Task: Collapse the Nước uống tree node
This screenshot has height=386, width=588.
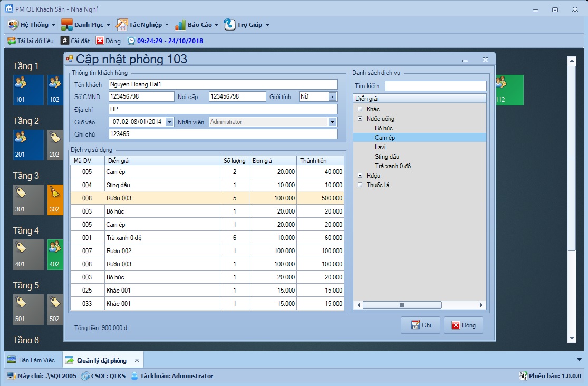Action: coord(360,119)
